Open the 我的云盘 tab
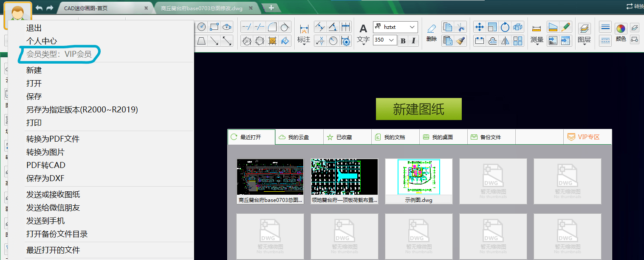This screenshot has width=644, height=260. (299, 137)
